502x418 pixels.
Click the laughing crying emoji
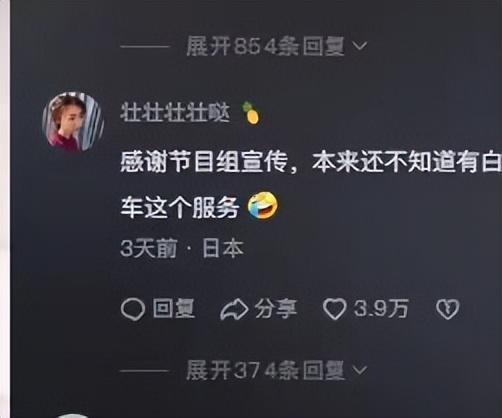click(263, 206)
